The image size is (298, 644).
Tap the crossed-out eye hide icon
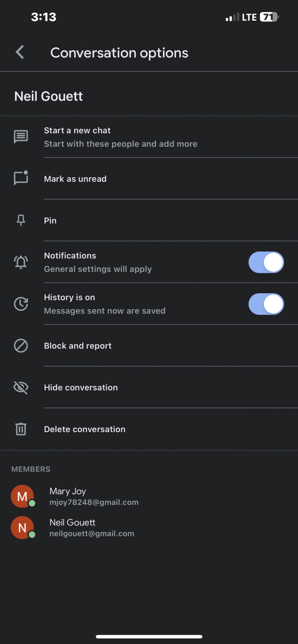[x=21, y=387]
